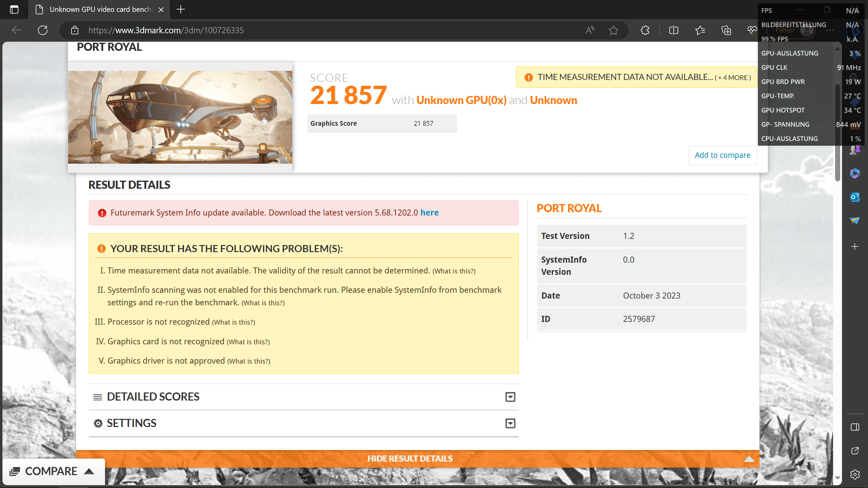Viewport: 868px width, 488px height.
Task: Click the GPU HOTSPOT overlay row
Action: tap(811, 110)
